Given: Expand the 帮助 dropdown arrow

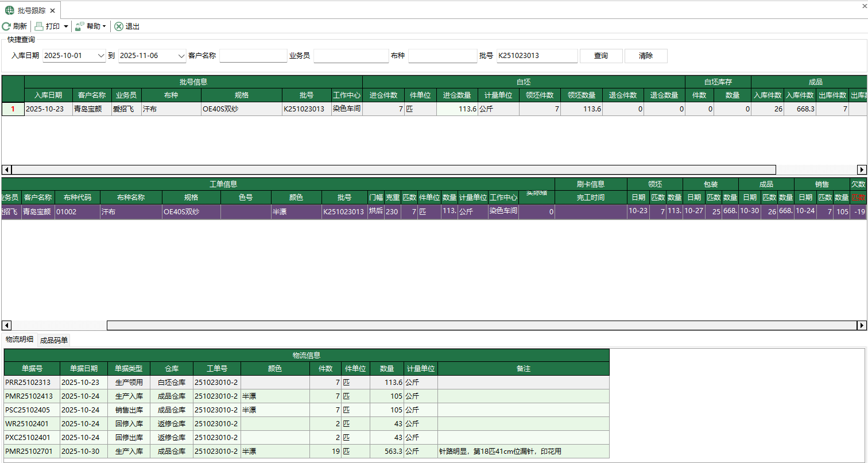Looking at the screenshot, I should tap(104, 26).
